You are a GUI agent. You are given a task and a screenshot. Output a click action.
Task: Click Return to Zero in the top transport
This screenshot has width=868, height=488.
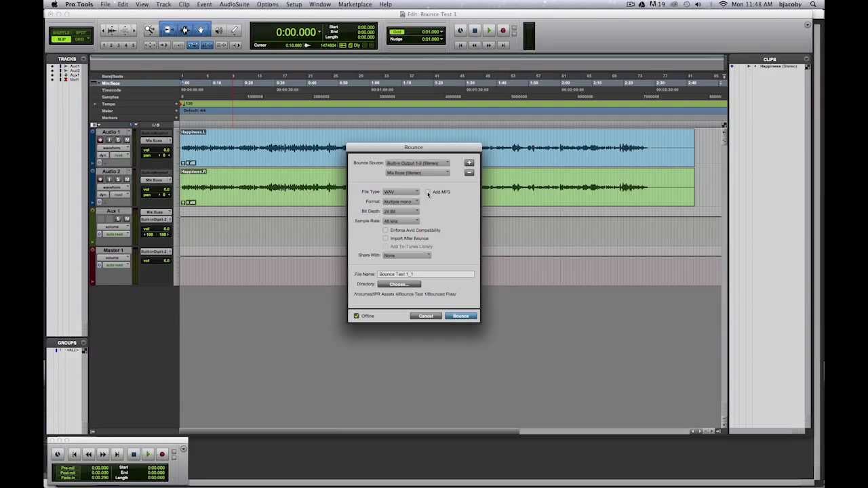[x=460, y=45]
